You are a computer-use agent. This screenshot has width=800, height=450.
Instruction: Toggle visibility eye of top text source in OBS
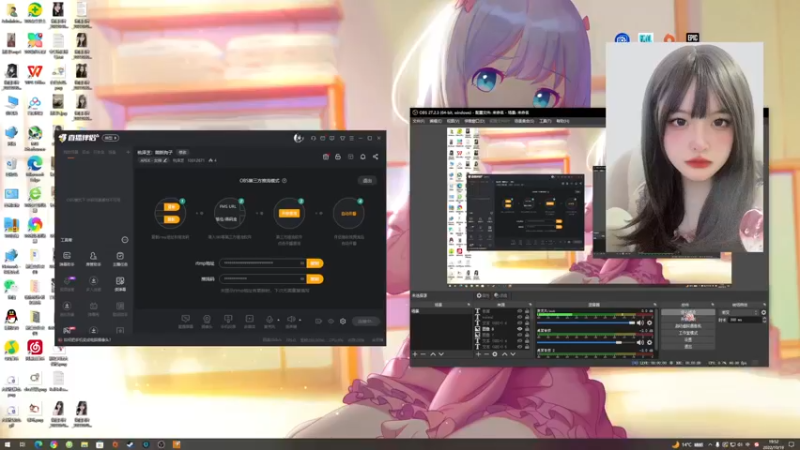click(x=520, y=311)
